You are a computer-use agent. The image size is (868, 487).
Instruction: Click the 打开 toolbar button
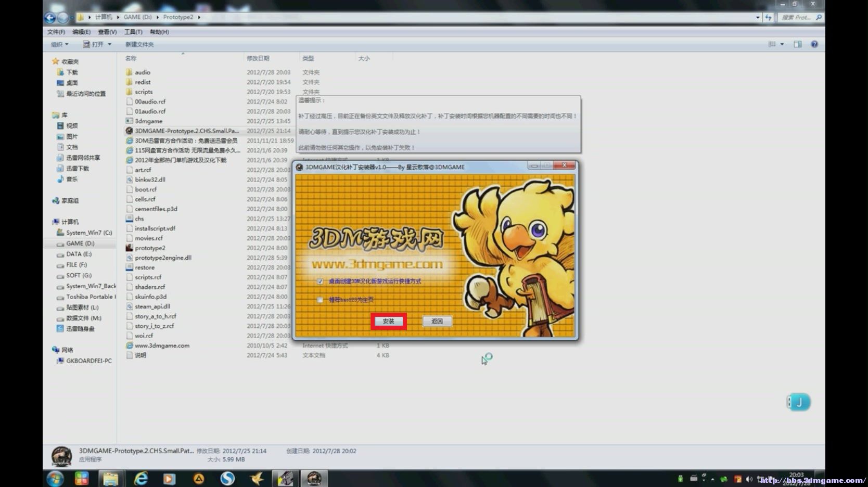pyautogui.click(x=94, y=44)
